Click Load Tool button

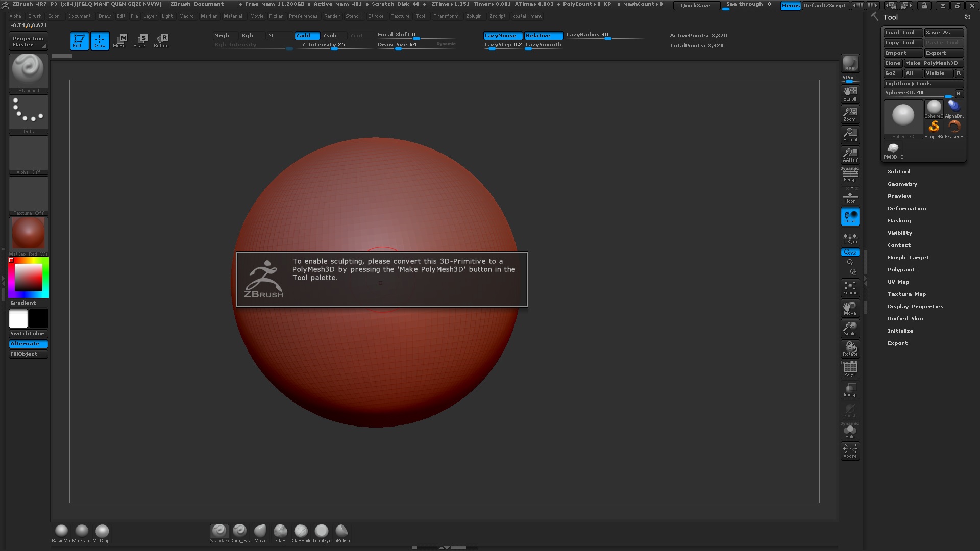[903, 33]
